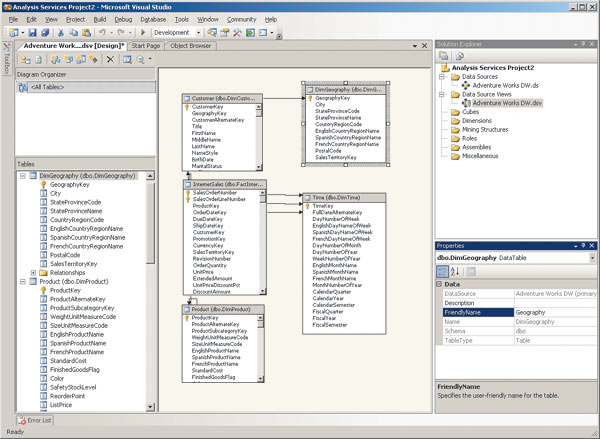Click the Zoom magnifier icon in DSV toolbar

tap(140, 59)
